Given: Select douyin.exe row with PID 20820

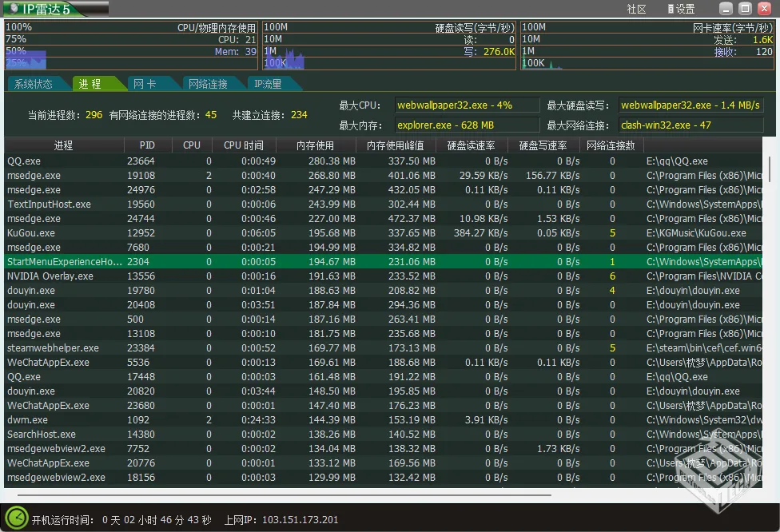Looking at the screenshot, I should [383, 391].
